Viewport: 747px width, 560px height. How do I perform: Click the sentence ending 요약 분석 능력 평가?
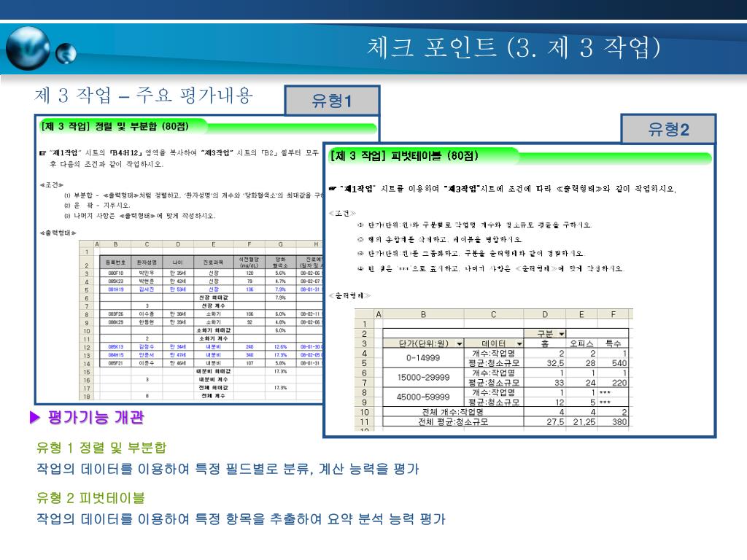[x=241, y=518]
